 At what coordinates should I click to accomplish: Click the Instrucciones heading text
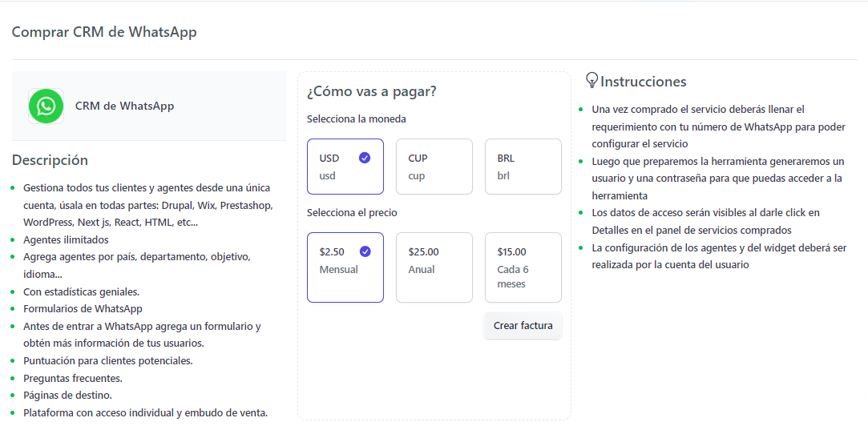pyautogui.click(x=643, y=82)
